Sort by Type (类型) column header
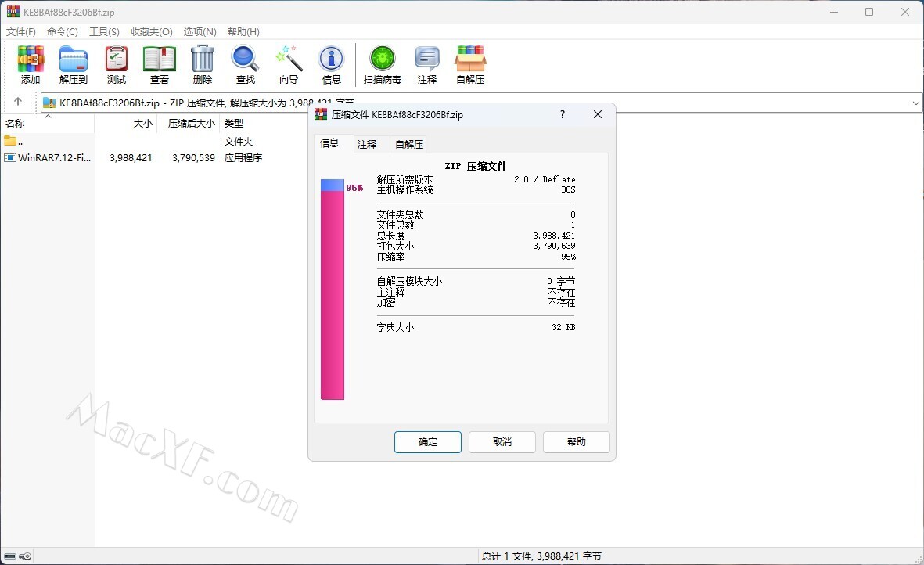The image size is (924, 565). (x=234, y=123)
